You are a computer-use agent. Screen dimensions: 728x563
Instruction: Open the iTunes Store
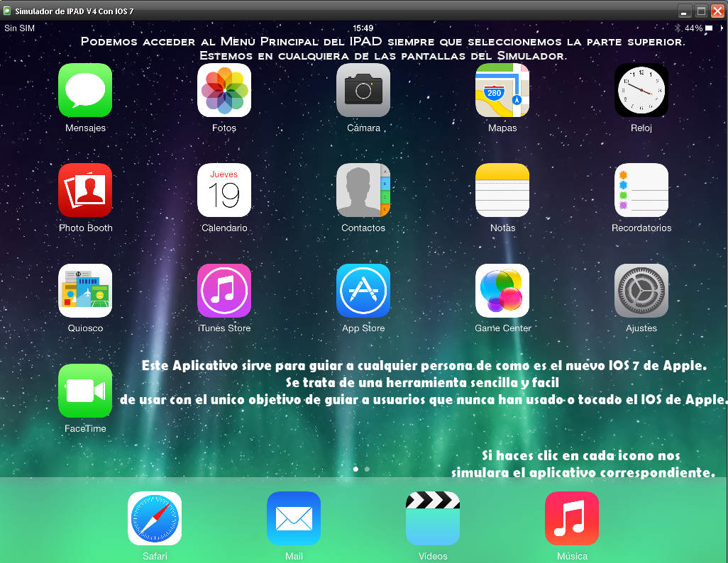224,290
